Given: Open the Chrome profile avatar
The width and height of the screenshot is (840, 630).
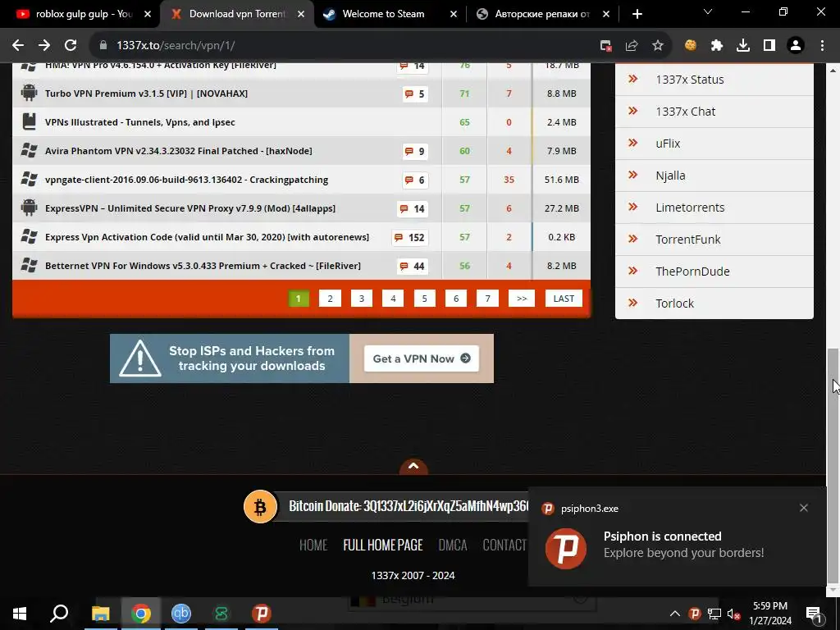Looking at the screenshot, I should 796,46.
